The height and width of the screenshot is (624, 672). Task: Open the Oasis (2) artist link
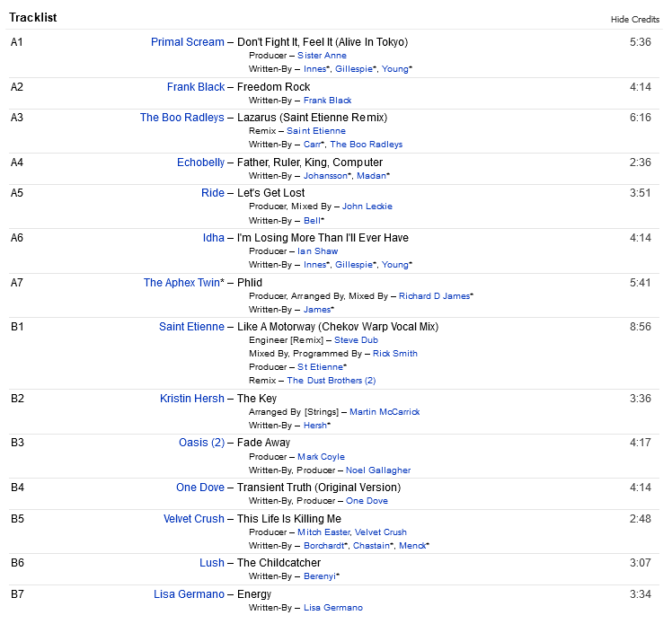click(x=201, y=443)
